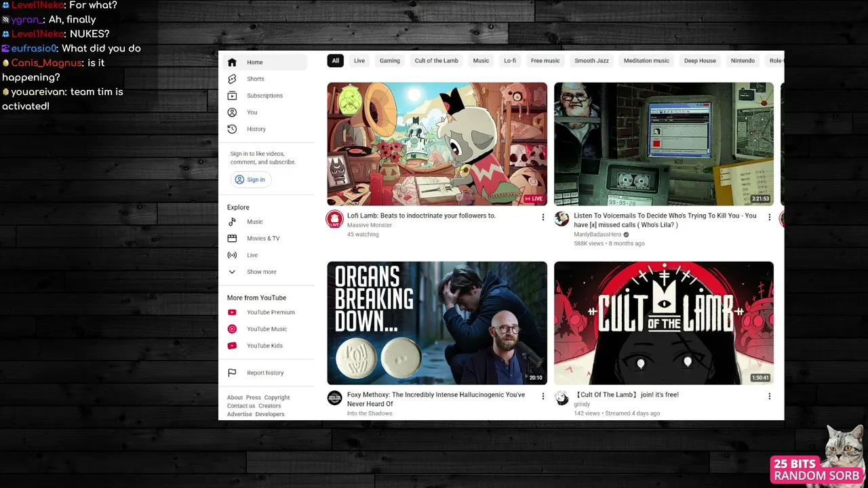Open the options menu for Listen To Voicemails video
The width and height of the screenshot is (868, 488).
(769, 217)
